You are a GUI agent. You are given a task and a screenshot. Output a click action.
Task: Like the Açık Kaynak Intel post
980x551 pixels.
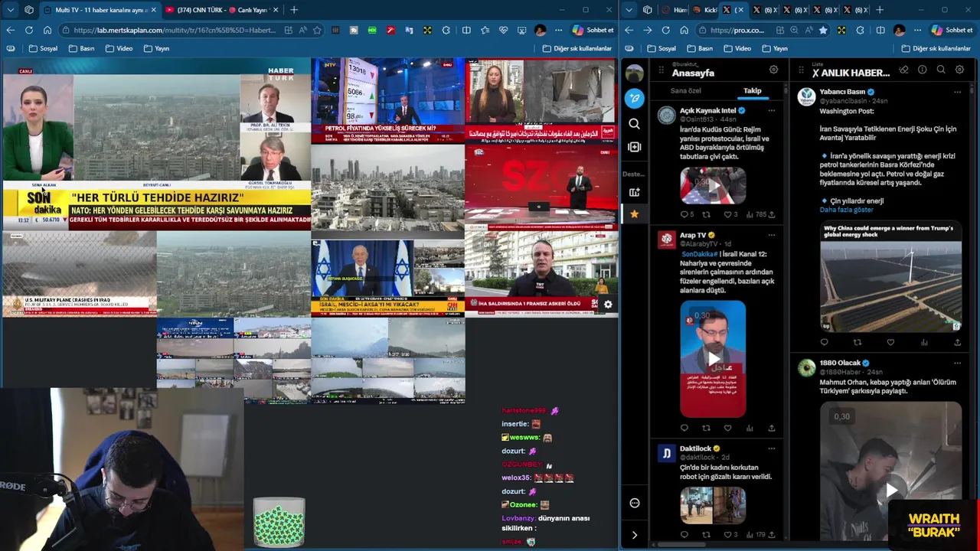727,215
